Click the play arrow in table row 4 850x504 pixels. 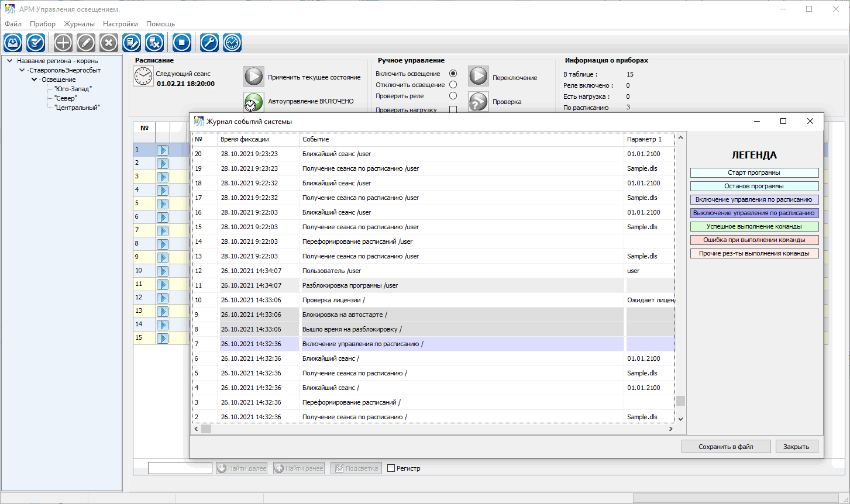(x=163, y=191)
